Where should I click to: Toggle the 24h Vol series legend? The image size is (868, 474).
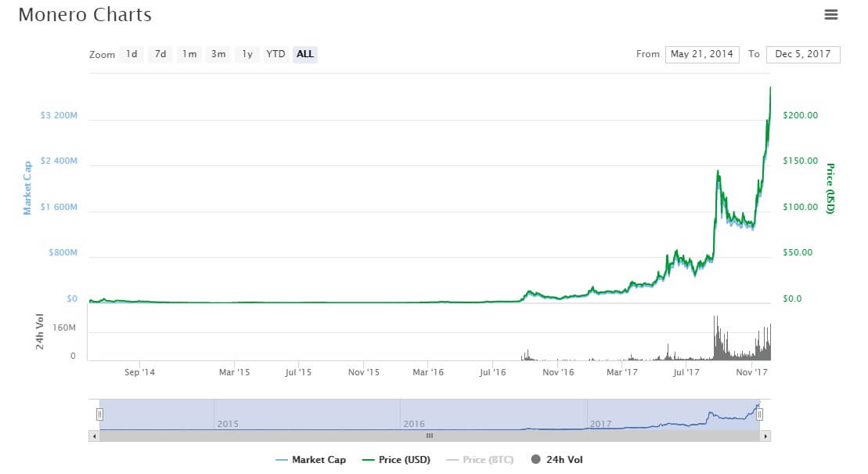click(557, 460)
